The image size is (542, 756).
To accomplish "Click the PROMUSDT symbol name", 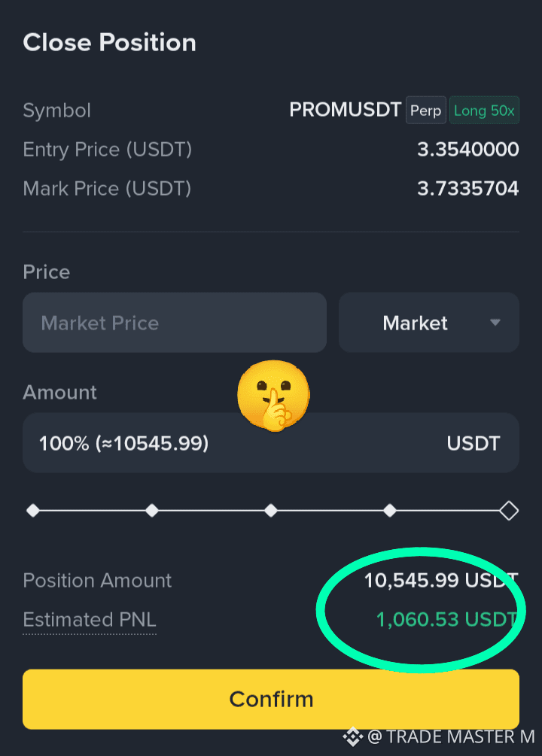I will (x=345, y=110).
